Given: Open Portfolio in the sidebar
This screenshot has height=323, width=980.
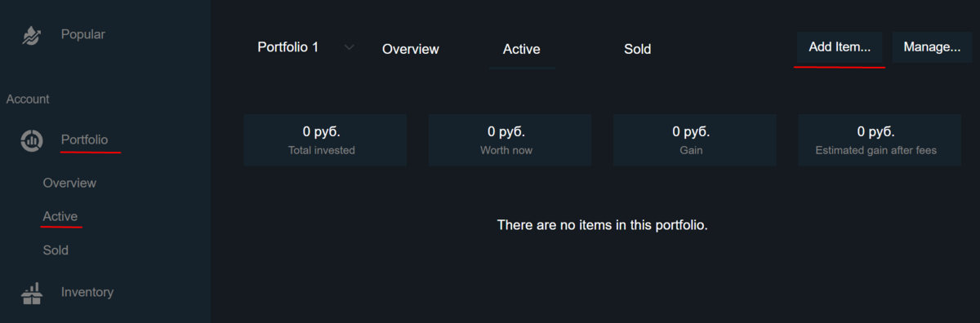Looking at the screenshot, I should tap(84, 139).
